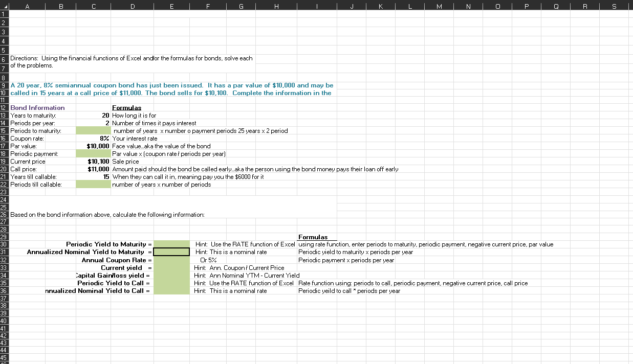The image size is (633, 364).
Task: Select column header I
Action: click(316, 5)
